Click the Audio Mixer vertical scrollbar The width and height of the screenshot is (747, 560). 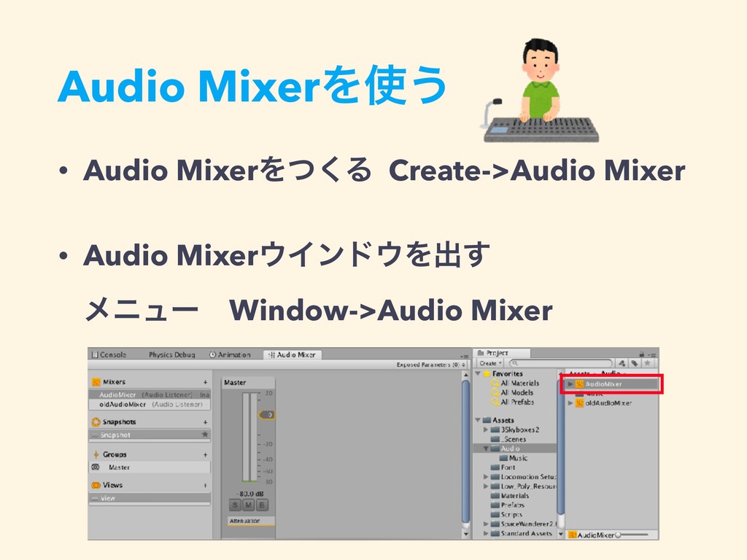(x=466, y=452)
